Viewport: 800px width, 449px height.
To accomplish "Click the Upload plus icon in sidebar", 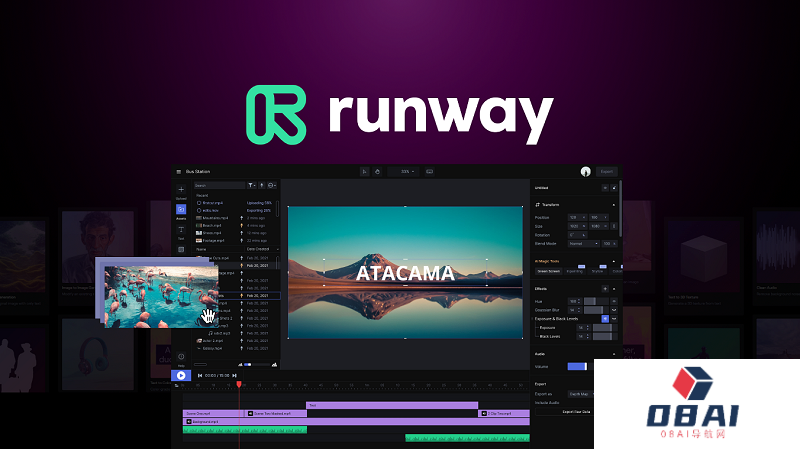I will (181, 189).
